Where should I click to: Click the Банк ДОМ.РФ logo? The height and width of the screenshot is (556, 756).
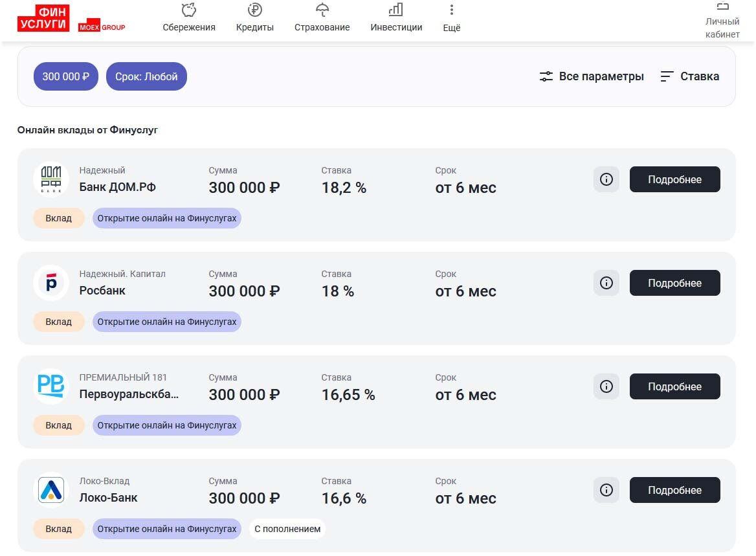click(x=51, y=179)
